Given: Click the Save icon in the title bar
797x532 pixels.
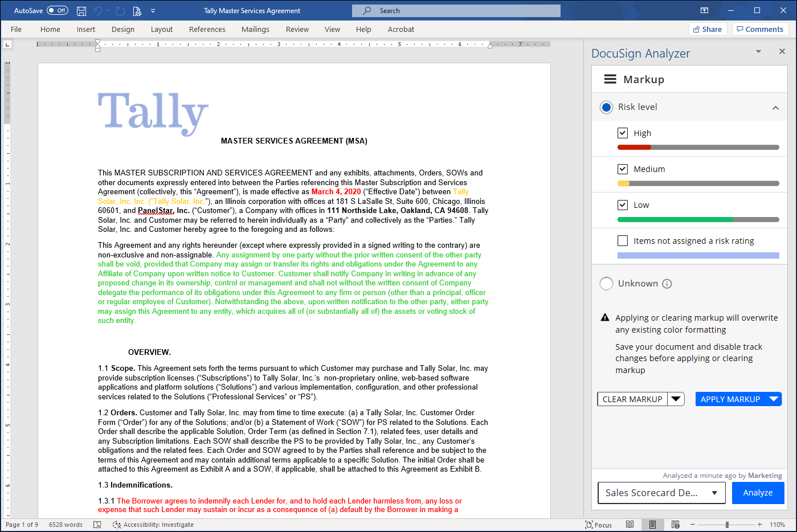Looking at the screenshot, I should (x=81, y=11).
